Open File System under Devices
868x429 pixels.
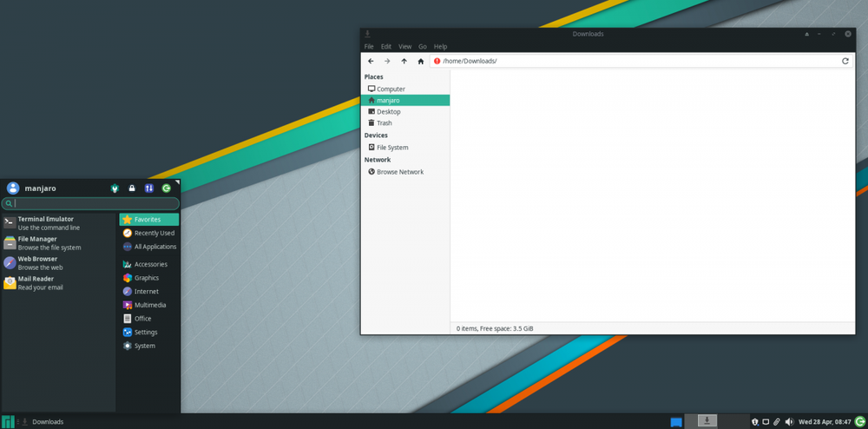point(404,148)
